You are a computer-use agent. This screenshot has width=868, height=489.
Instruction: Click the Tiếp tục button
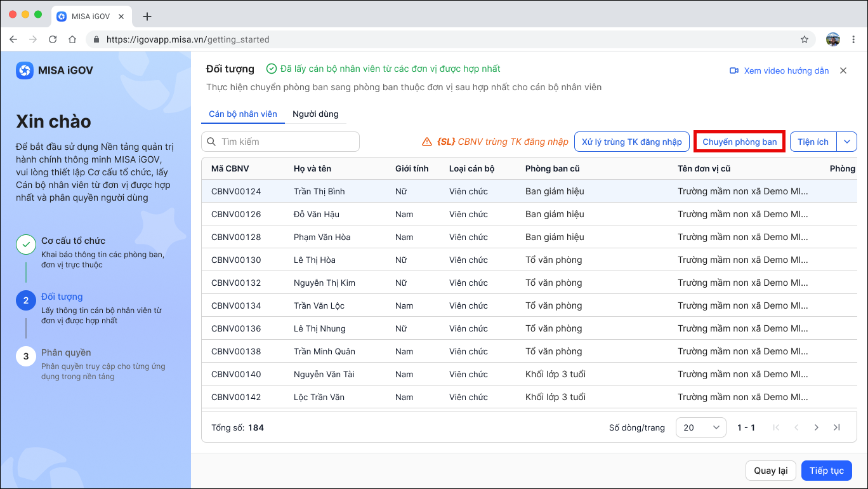click(x=827, y=471)
